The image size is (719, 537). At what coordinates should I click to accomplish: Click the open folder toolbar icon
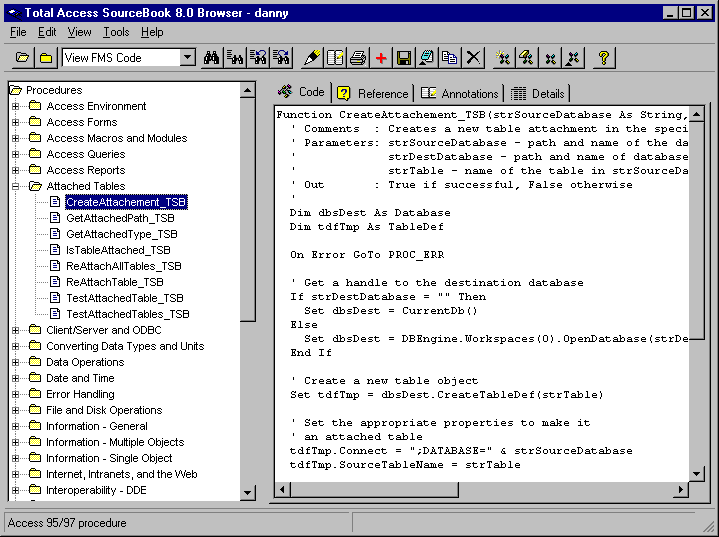tap(22, 58)
